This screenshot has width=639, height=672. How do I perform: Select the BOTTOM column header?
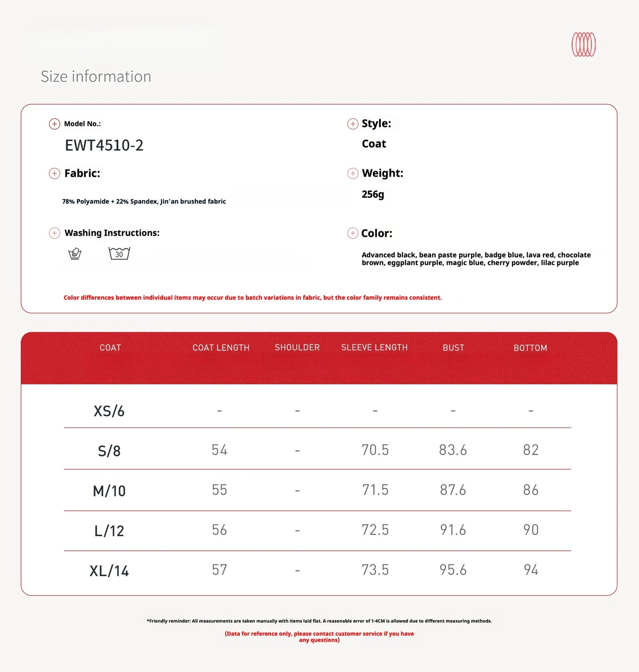[x=530, y=348]
